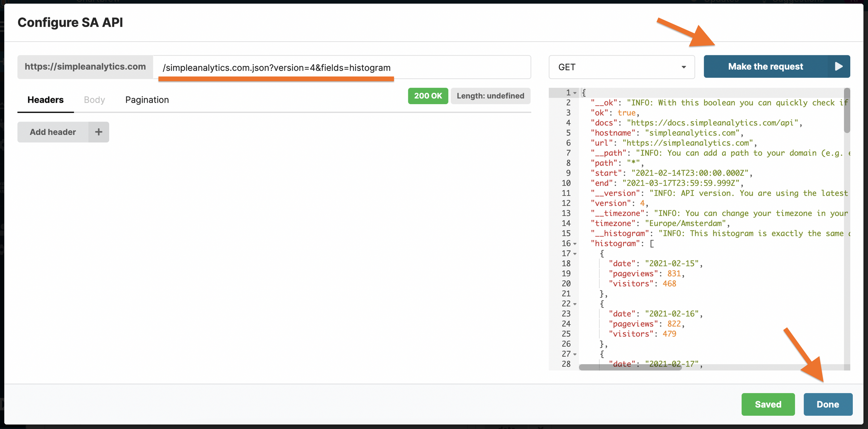Image resolution: width=868 pixels, height=429 pixels.
Task: Switch to the Body tab
Action: (94, 99)
